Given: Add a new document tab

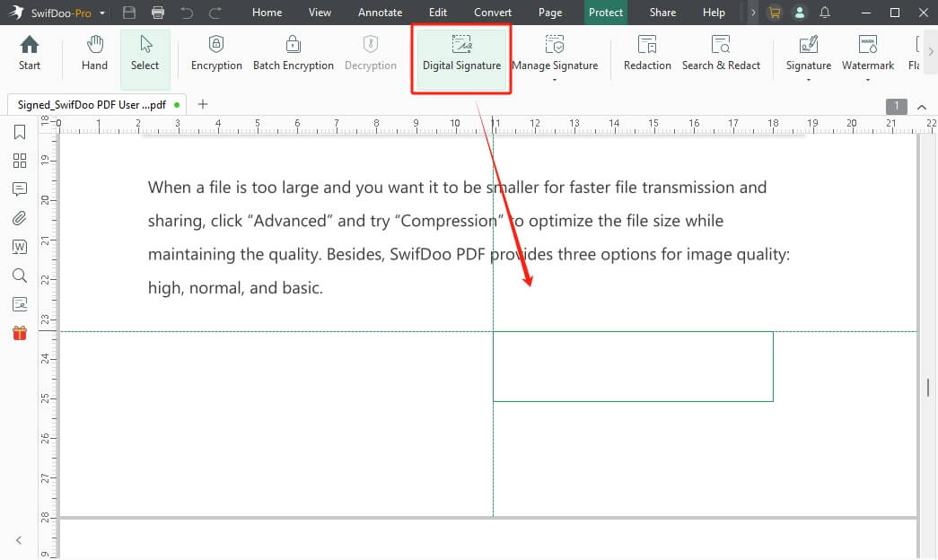Looking at the screenshot, I should [203, 104].
